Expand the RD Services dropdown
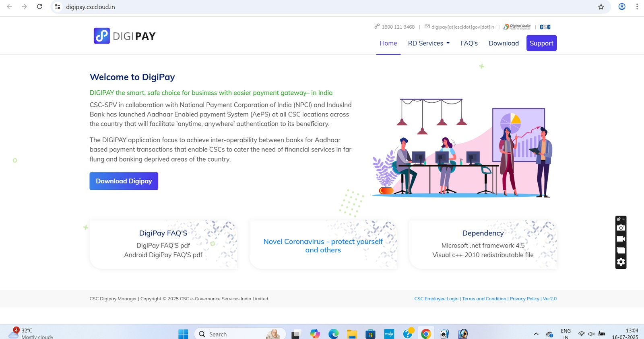The width and height of the screenshot is (644, 339). [429, 43]
